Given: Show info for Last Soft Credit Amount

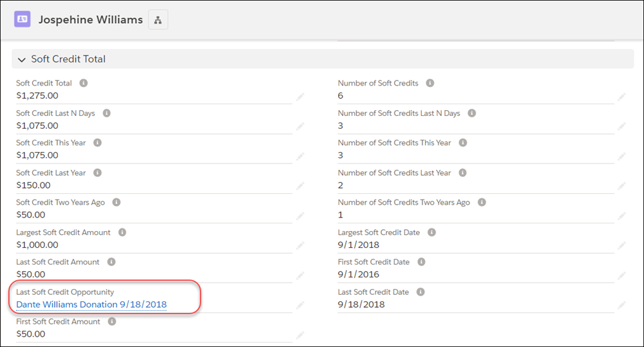Looking at the screenshot, I should coord(111,261).
